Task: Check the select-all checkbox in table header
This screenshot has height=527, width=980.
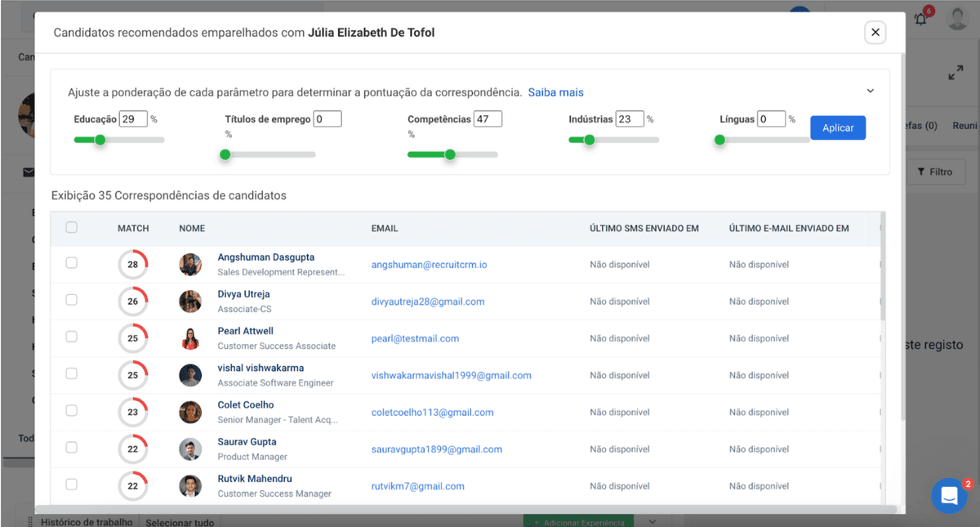Action: (71, 228)
